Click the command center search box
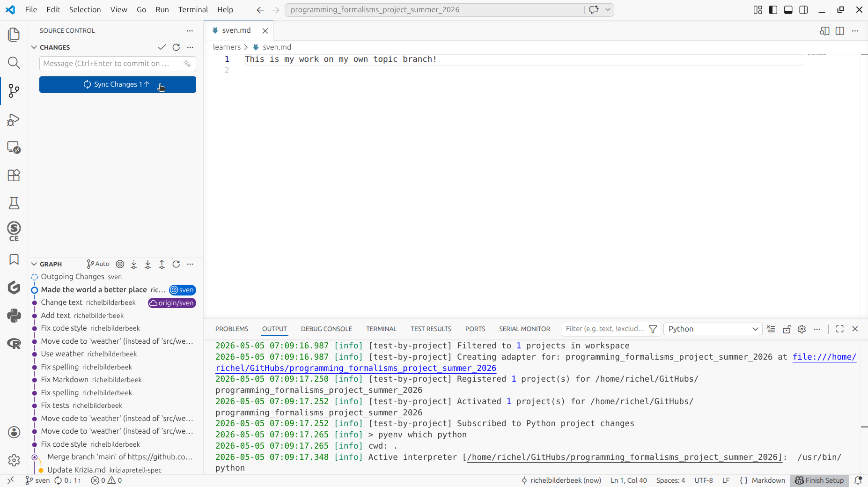The width and height of the screenshot is (868, 487). 434,10
